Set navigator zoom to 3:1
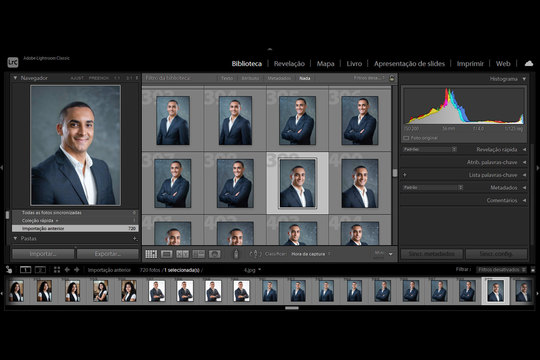Screen dimensions: 540x360 click(x=129, y=78)
